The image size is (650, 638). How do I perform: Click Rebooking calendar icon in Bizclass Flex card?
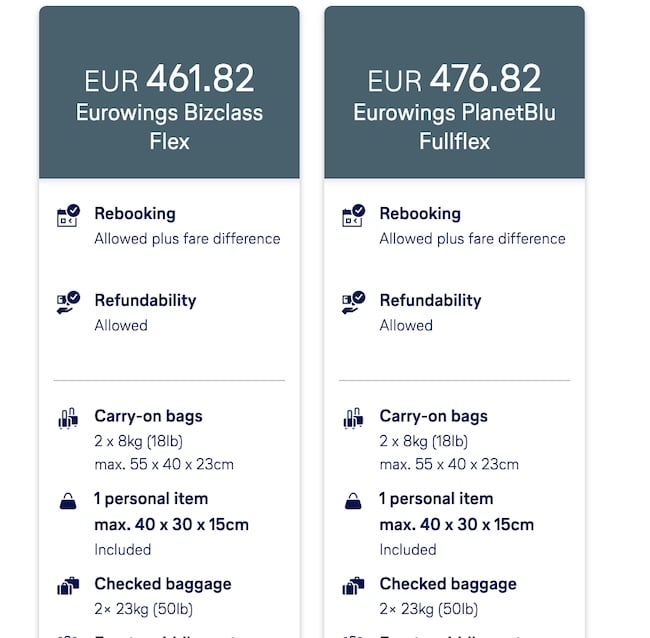[68, 216]
